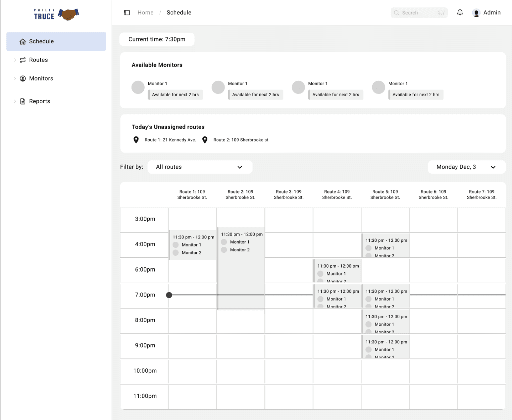
Task: Click the Route 2 Sherbrooke st. location pin
Action: pyautogui.click(x=205, y=140)
